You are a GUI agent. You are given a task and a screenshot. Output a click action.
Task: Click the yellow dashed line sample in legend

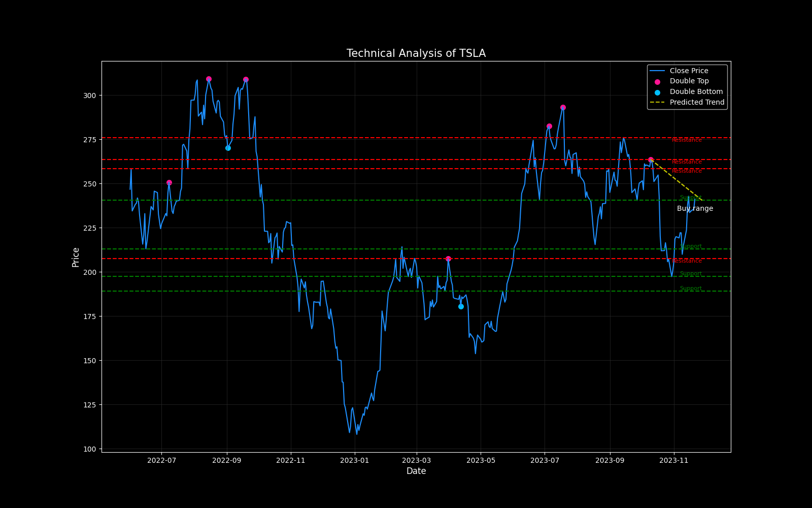click(x=657, y=102)
